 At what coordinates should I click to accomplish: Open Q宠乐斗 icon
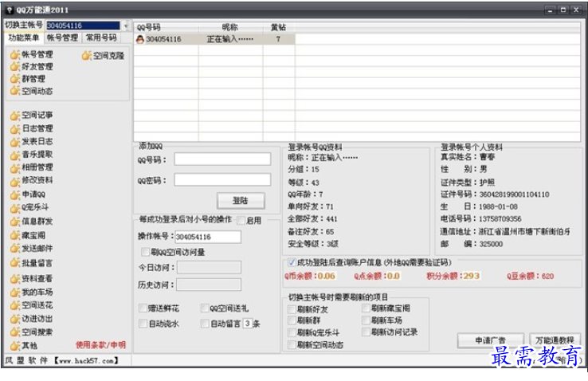pyautogui.click(x=15, y=207)
